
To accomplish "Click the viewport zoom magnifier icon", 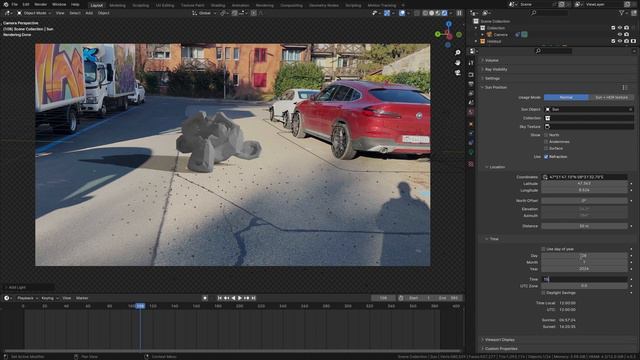I will (x=458, y=53).
